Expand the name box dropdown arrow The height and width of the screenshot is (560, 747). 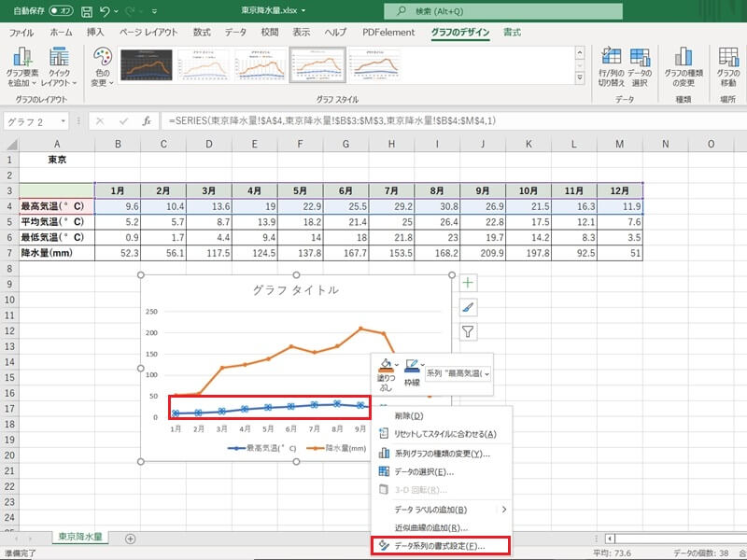tap(64, 120)
